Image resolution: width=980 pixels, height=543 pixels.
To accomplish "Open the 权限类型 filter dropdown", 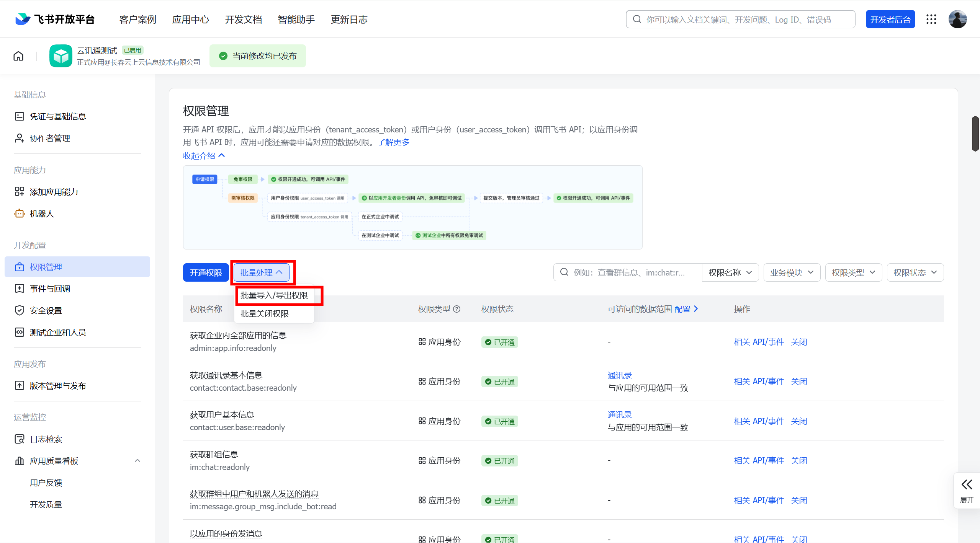I will point(854,272).
